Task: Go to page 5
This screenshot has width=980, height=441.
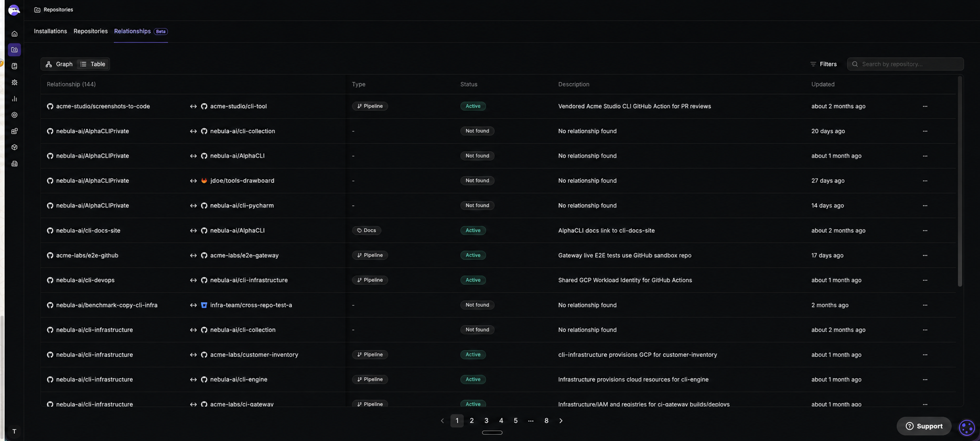Action: pyautogui.click(x=515, y=421)
